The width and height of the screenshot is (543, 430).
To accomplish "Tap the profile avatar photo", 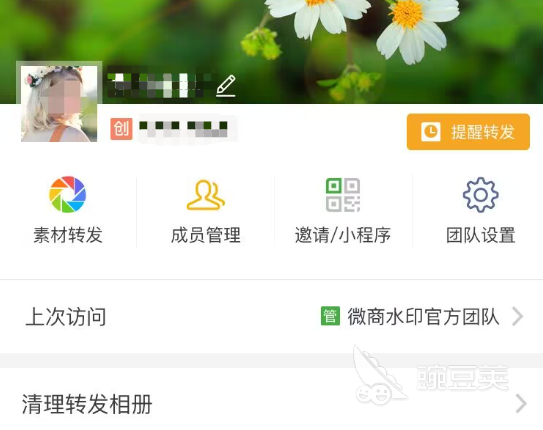I will (x=59, y=104).
